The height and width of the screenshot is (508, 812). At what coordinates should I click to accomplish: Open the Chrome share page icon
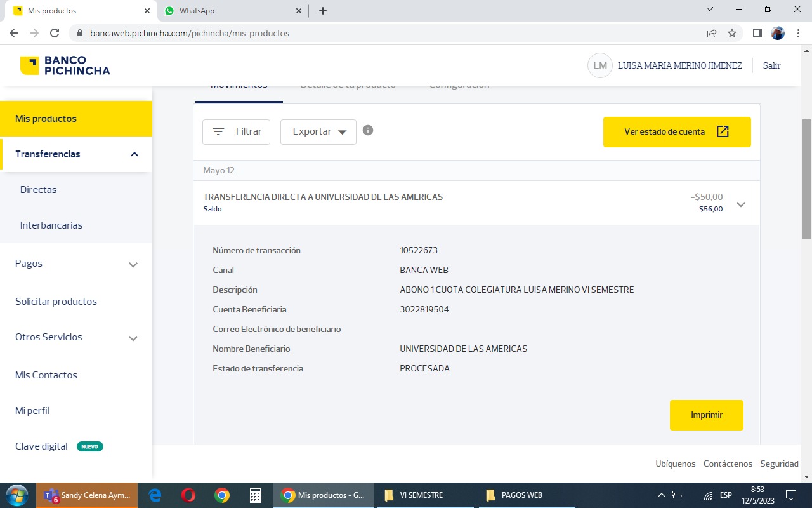pos(712,33)
